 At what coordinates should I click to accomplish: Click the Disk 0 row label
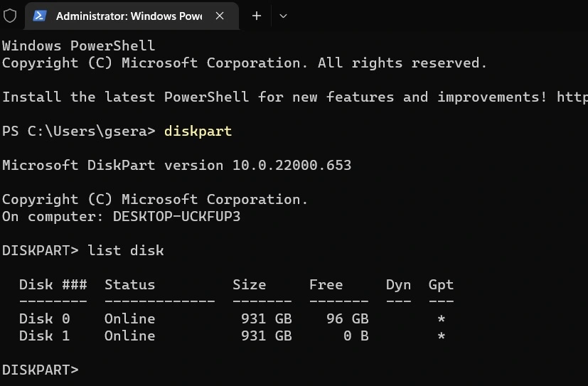pos(44,319)
